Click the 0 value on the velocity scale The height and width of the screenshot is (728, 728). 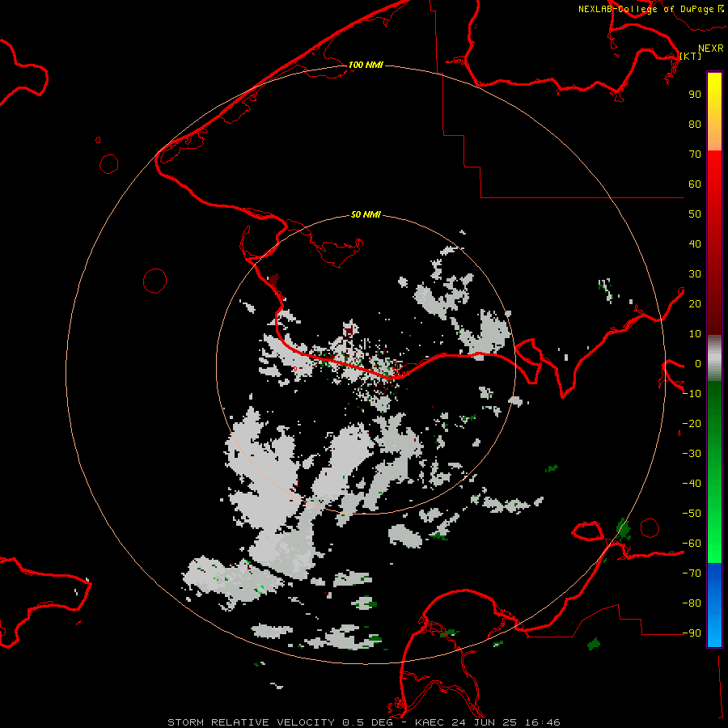(x=698, y=363)
